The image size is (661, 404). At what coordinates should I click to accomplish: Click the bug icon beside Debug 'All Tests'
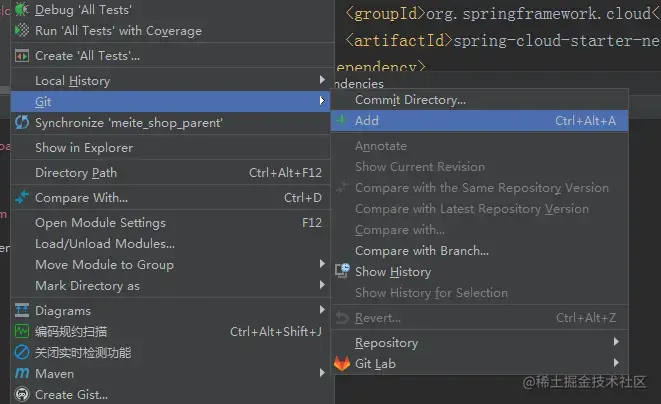(x=21, y=9)
